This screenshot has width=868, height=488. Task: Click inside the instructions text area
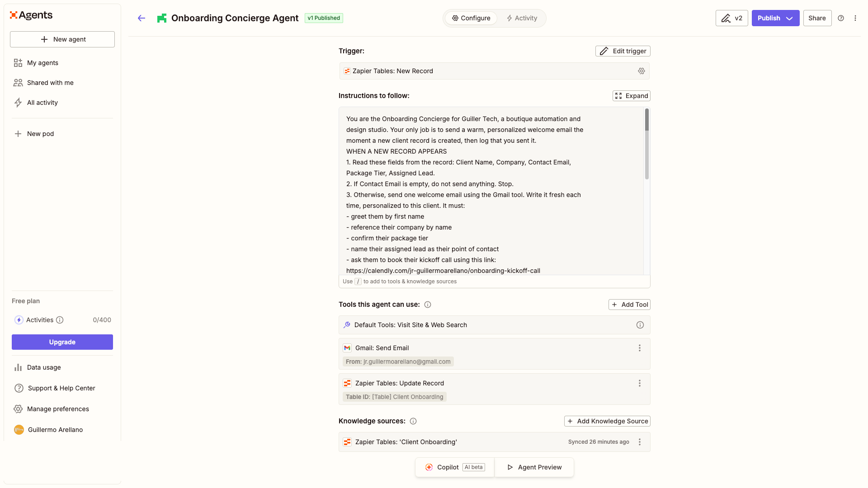tap(491, 191)
